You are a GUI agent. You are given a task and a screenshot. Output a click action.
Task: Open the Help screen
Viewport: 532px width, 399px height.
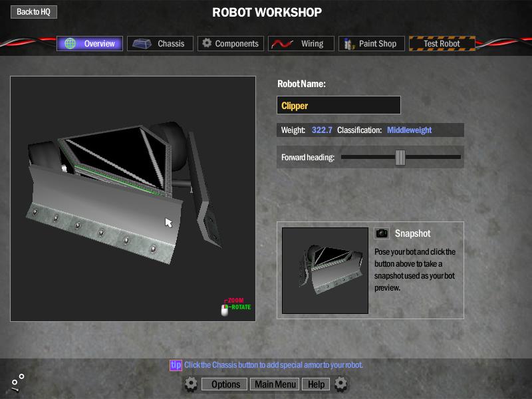(x=316, y=384)
